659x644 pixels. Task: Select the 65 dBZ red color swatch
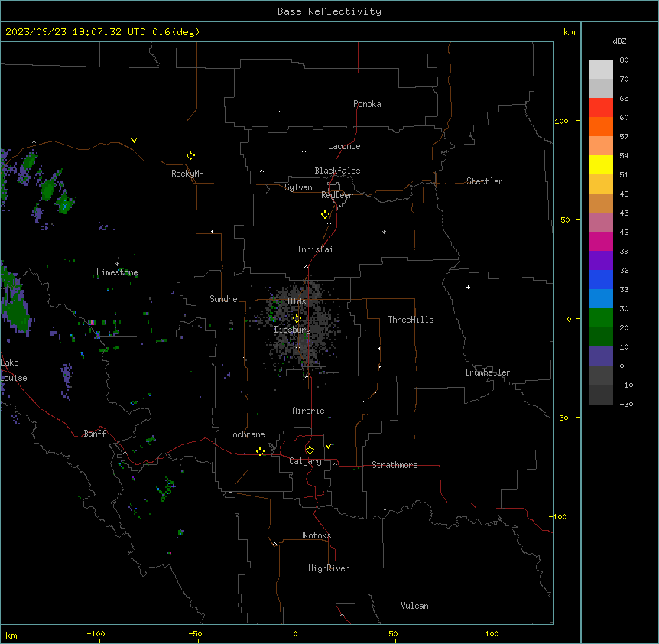tap(601, 107)
